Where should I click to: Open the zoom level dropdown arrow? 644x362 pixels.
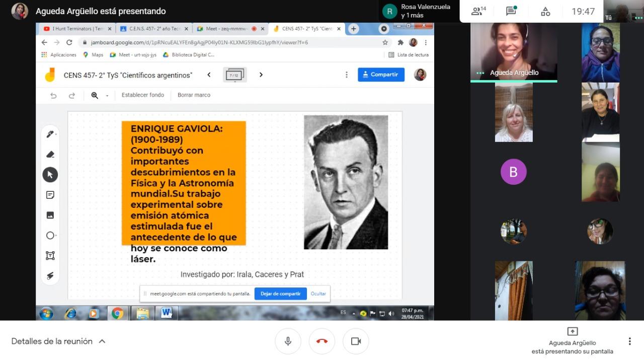[x=107, y=96]
